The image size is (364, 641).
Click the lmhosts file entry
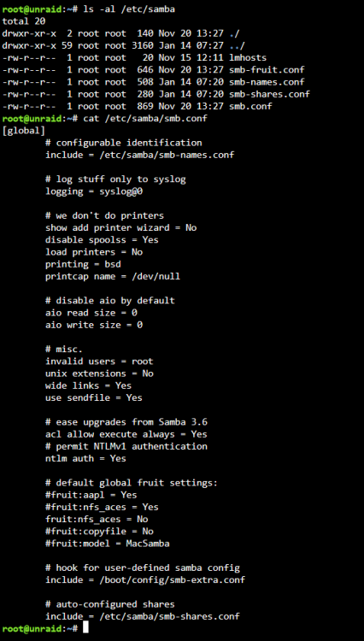(x=248, y=57)
